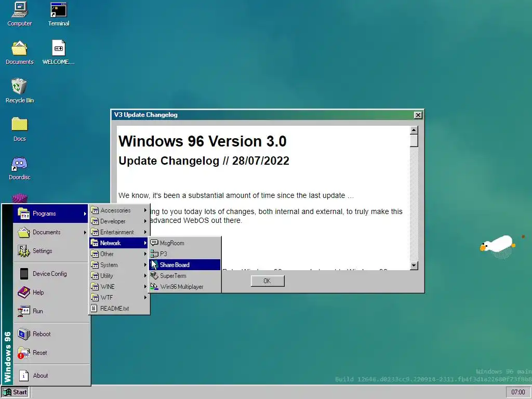Viewport: 532px width, 399px height.
Task: Click the About info icon
Action: 23,376
